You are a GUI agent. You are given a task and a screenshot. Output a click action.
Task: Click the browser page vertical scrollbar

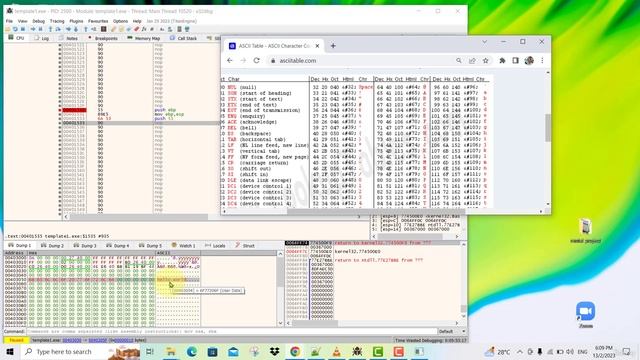[548, 139]
